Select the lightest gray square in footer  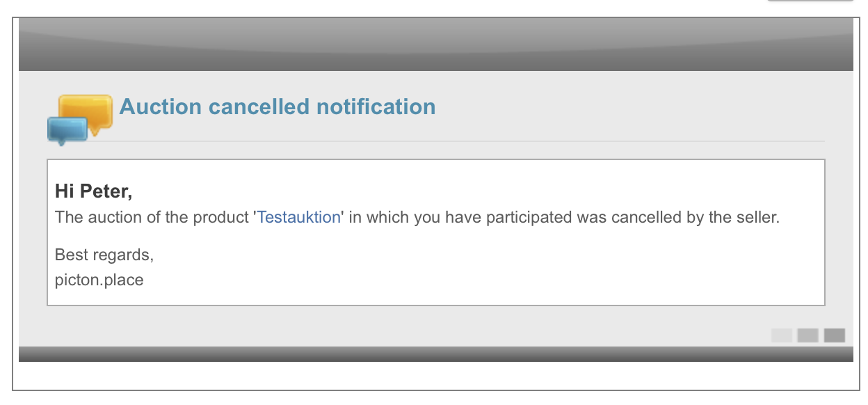(x=782, y=335)
